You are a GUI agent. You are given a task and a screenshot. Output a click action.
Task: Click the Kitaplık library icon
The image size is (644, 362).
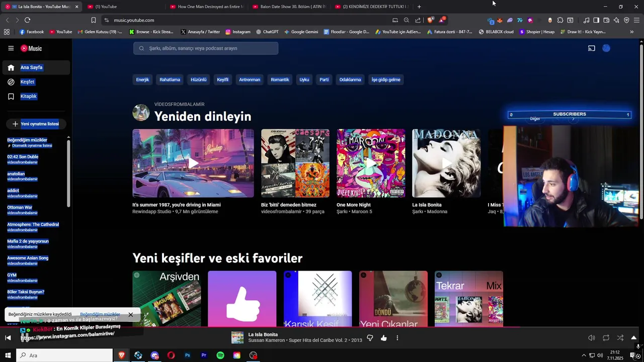(x=11, y=97)
